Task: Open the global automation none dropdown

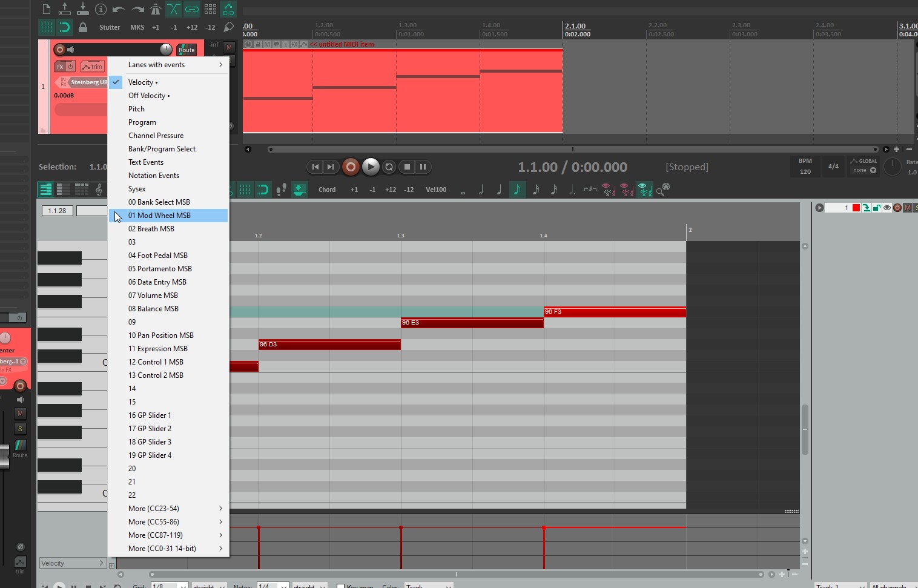Action: (x=865, y=171)
